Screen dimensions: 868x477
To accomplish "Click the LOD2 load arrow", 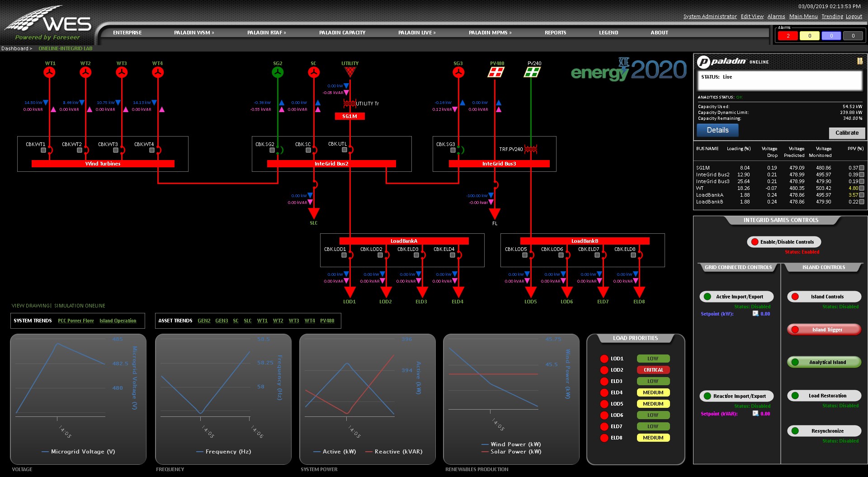I will tap(386, 292).
